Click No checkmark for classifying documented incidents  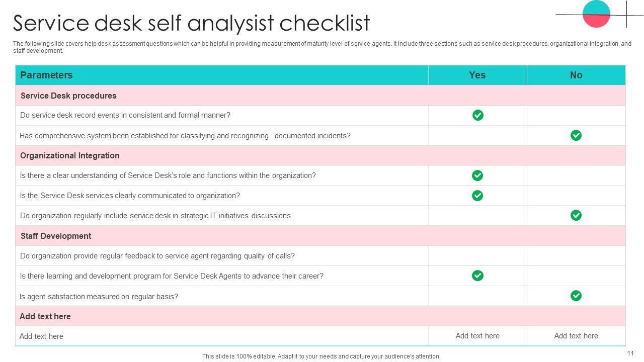point(576,135)
